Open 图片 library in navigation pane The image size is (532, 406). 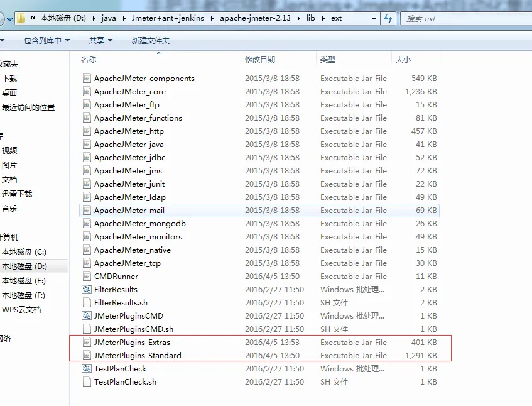click(x=9, y=165)
